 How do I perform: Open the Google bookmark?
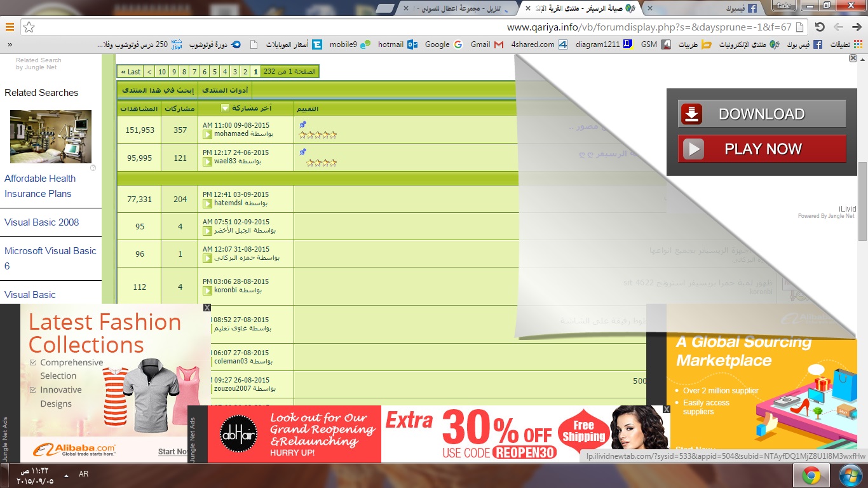[443, 44]
